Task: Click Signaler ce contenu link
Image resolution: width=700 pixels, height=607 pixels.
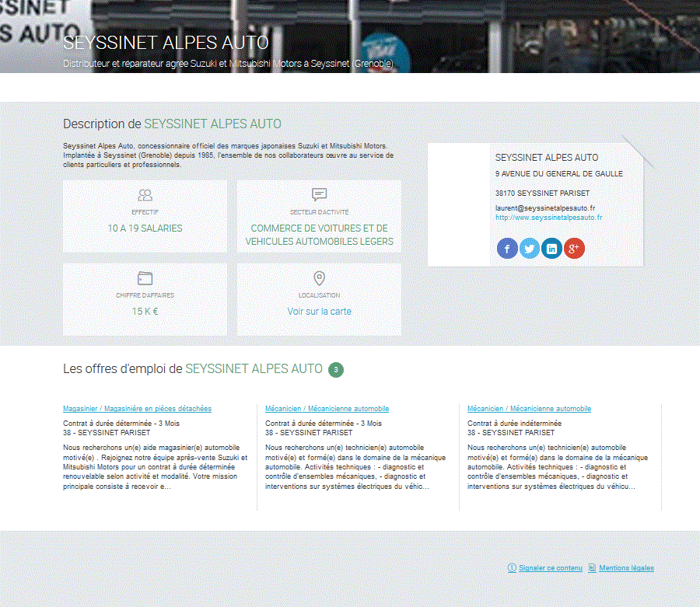Action: point(551,568)
